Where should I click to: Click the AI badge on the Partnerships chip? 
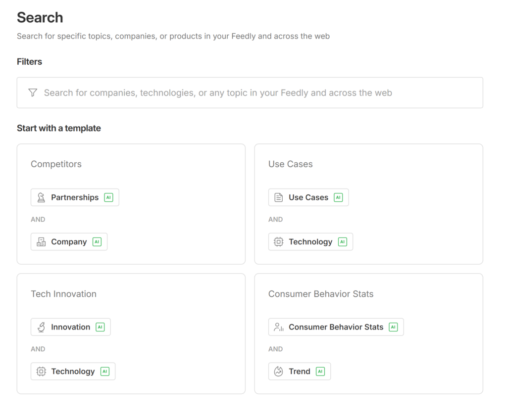tap(108, 197)
